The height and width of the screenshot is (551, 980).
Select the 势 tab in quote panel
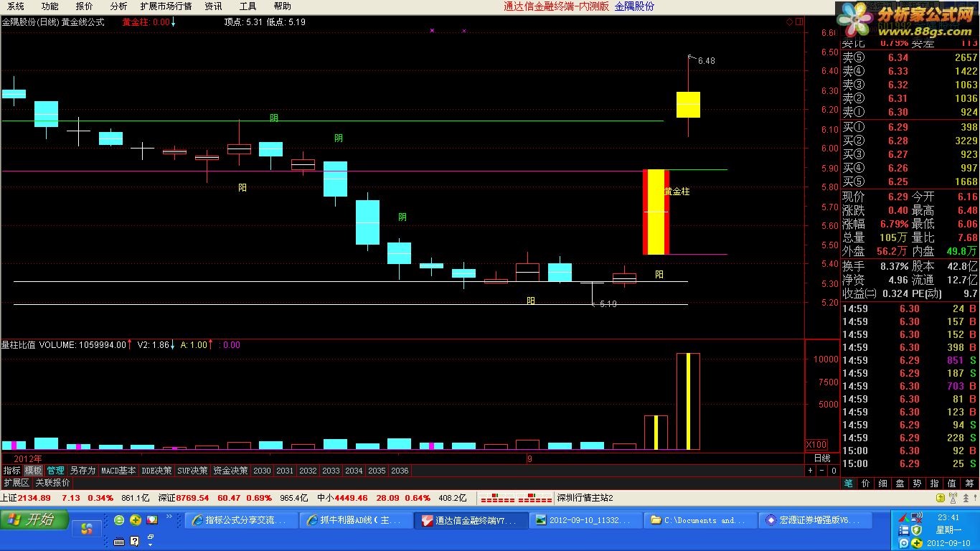(x=918, y=484)
